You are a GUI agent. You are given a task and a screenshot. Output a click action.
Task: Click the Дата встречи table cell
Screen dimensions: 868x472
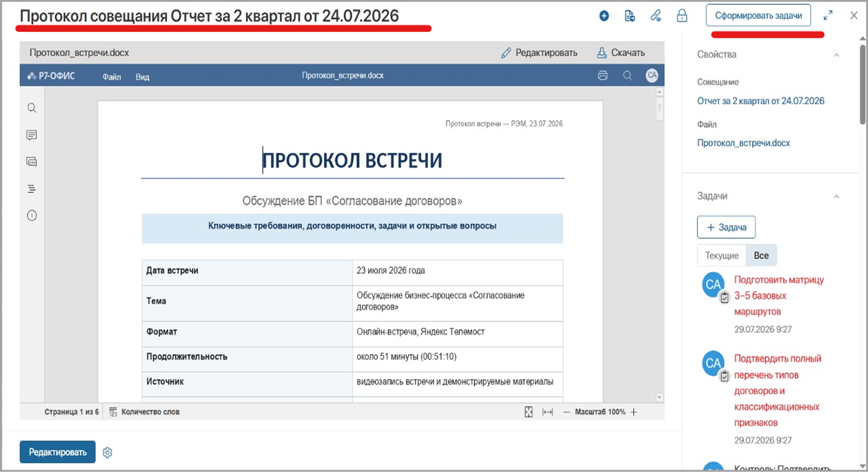pos(247,273)
